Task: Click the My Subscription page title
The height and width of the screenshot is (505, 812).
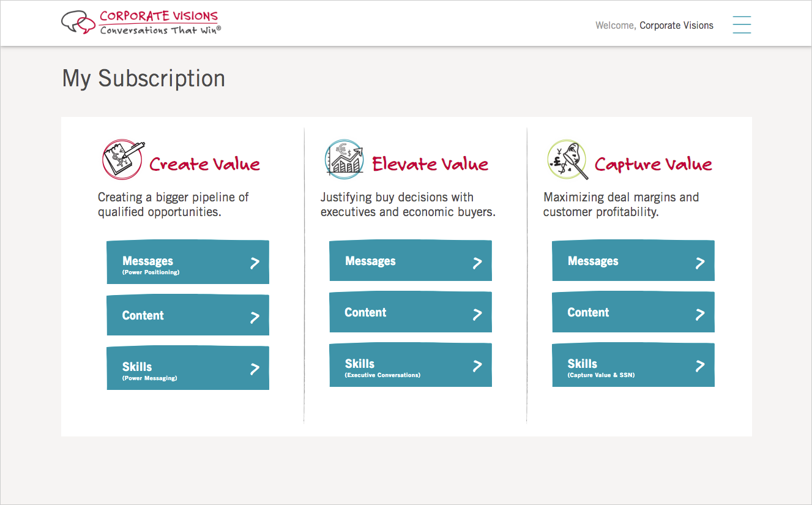Action: [x=144, y=78]
